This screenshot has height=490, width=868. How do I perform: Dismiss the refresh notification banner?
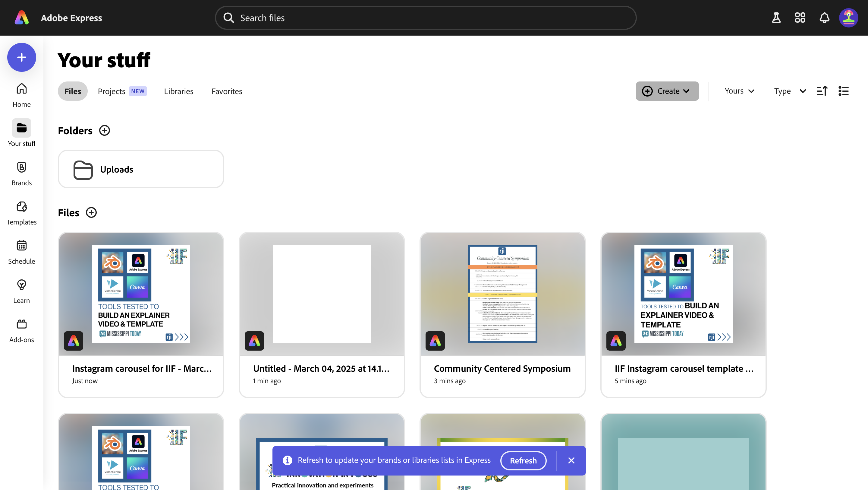pos(571,460)
